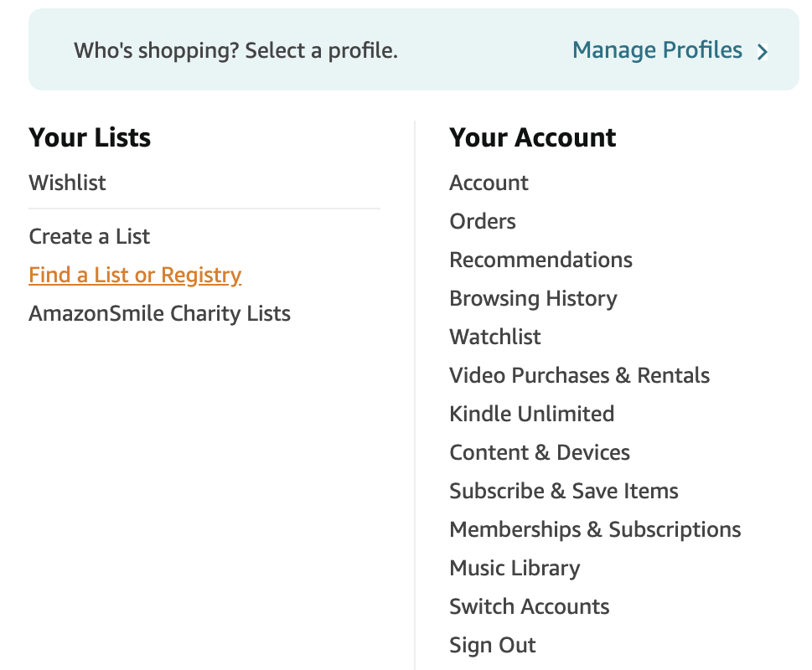Image resolution: width=812 pixels, height=670 pixels.
Task: Open Recommendations
Action: [x=540, y=260]
